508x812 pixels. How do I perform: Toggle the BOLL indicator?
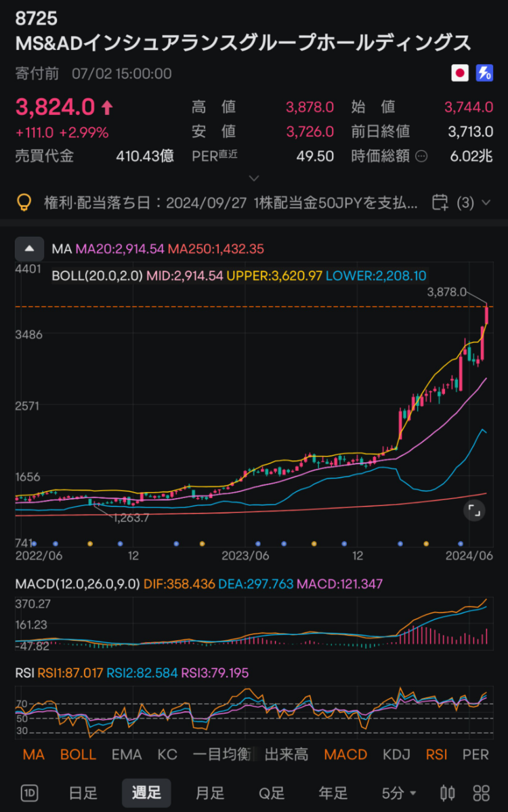coord(78,754)
